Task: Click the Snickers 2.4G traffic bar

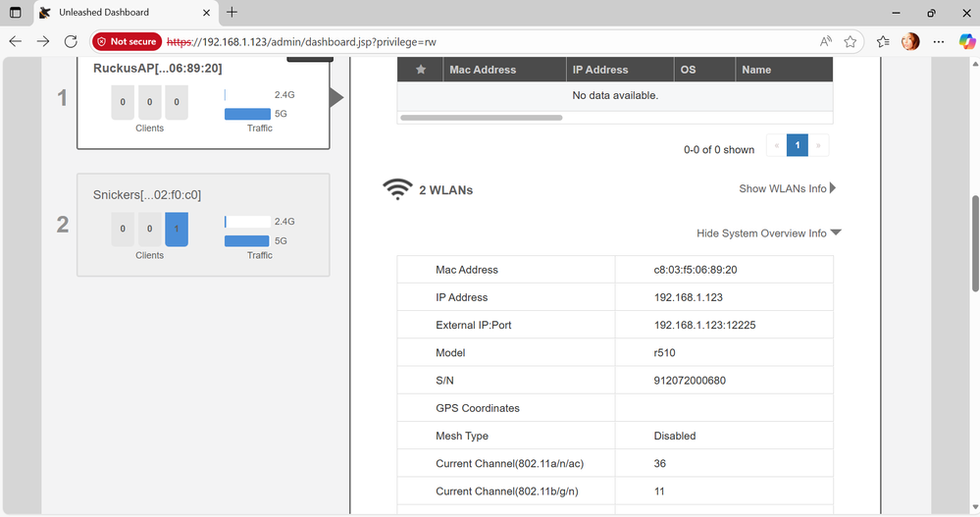Action: [x=247, y=222]
